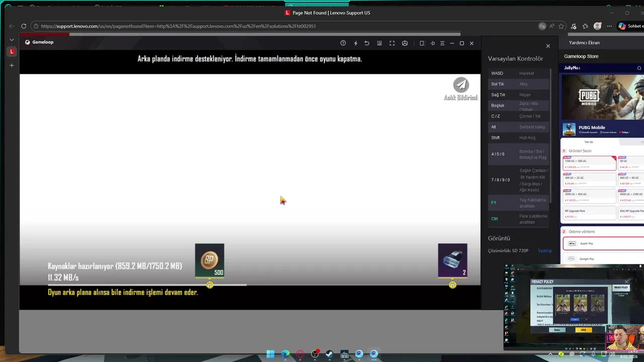644x362 pixels.
Task: Go back in the browser
Action: (x=12, y=26)
